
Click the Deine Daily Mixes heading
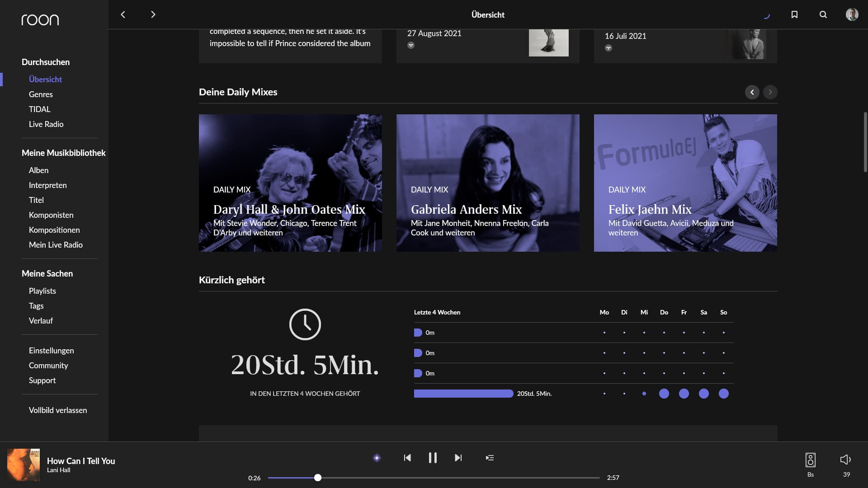tap(238, 92)
